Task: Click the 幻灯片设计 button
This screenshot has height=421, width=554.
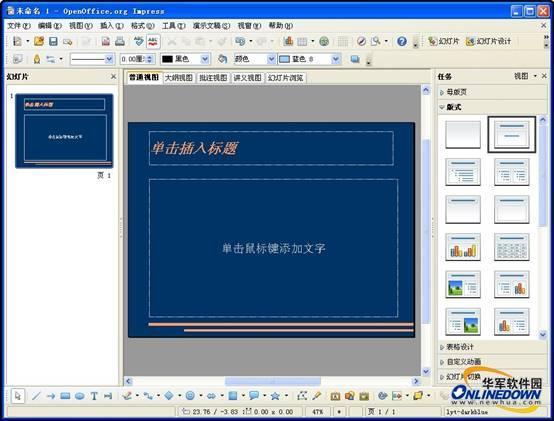Action: (x=489, y=41)
